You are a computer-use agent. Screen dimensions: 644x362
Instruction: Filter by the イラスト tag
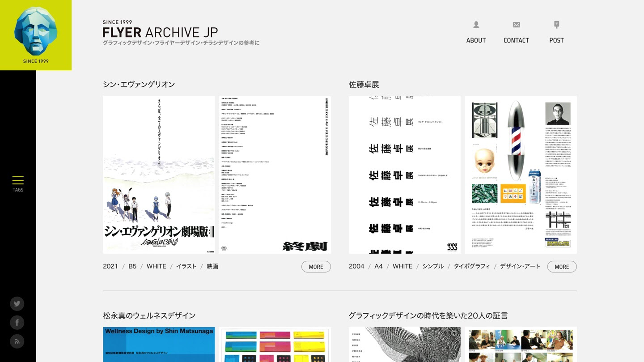[x=186, y=266]
